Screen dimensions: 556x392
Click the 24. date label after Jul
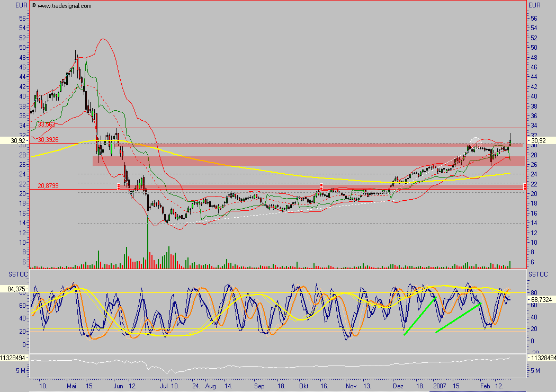[196, 386]
